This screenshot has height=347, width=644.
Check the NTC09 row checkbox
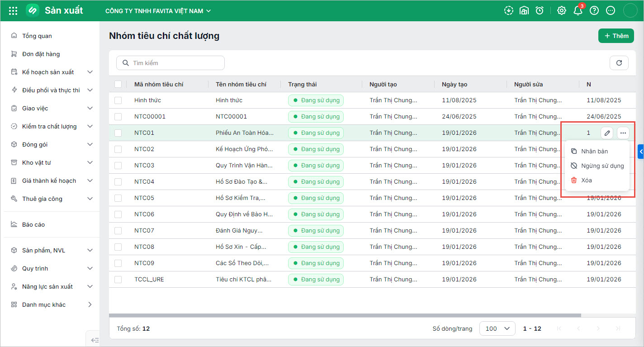tap(118, 263)
